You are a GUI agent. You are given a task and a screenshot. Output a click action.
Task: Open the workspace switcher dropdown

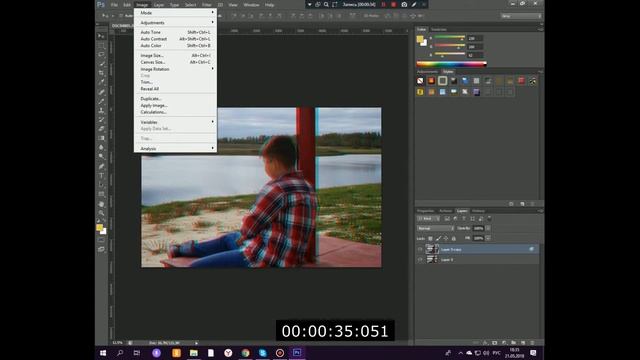pyautogui.click(x=521, y=16)
